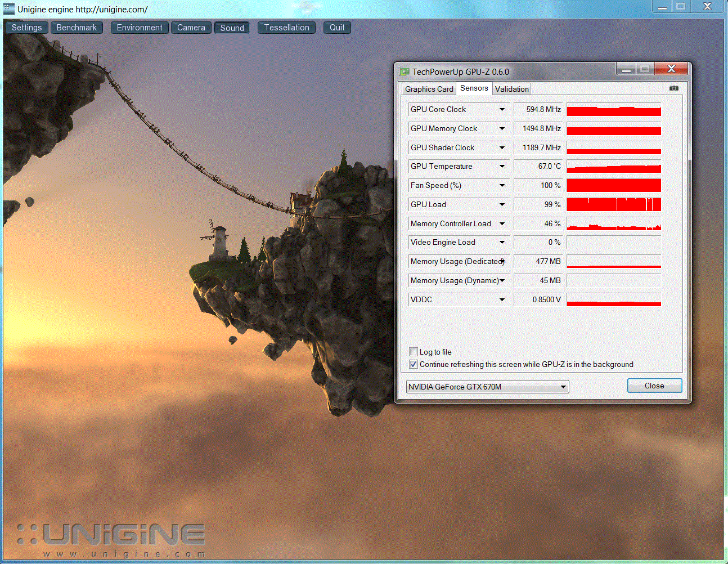
Task: Minimize the GPU-Z window
Action: click(626, 69)
